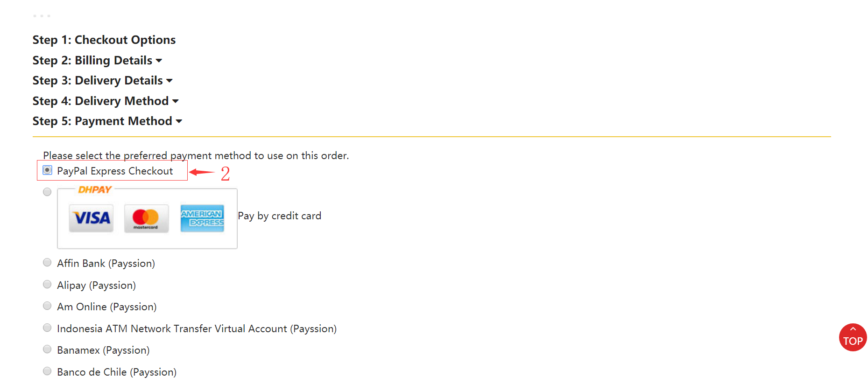Click the Mastercard logo

click(x=146, y=218)
